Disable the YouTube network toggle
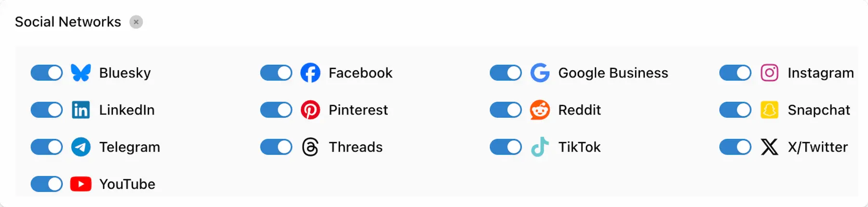868x207 pixels. click(x=47, y=184)
